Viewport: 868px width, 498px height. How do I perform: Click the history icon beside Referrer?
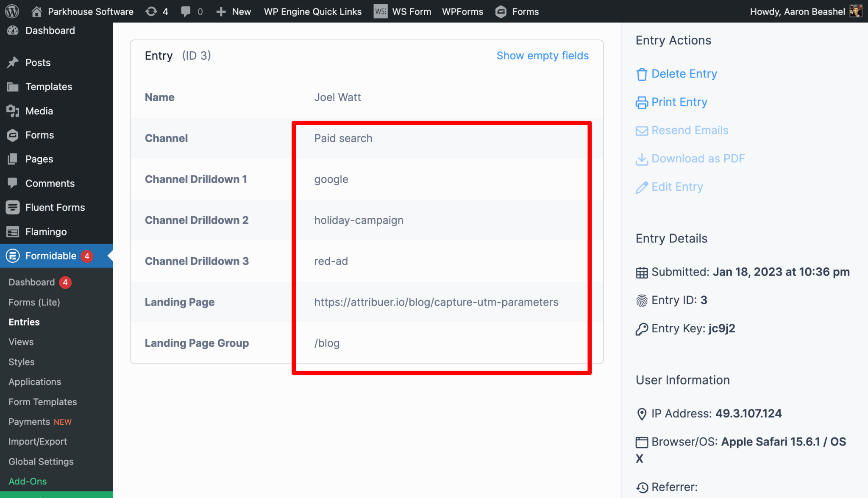[642, 488]
